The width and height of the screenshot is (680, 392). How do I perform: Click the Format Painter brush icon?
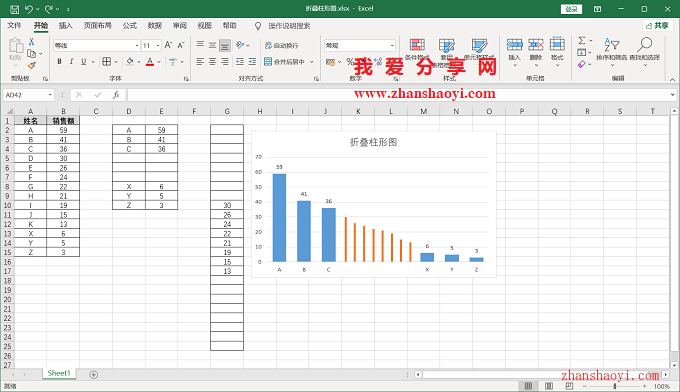coord(31,65)
